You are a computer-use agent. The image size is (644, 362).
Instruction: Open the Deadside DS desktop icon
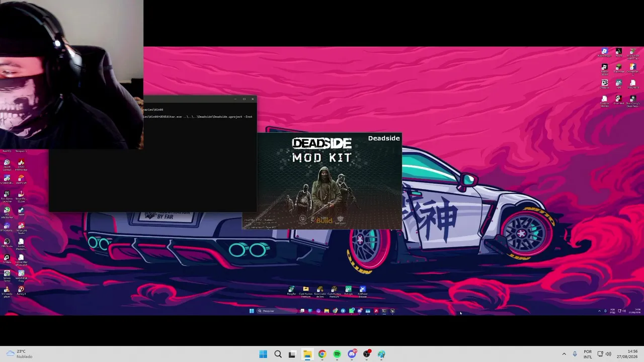605,84
